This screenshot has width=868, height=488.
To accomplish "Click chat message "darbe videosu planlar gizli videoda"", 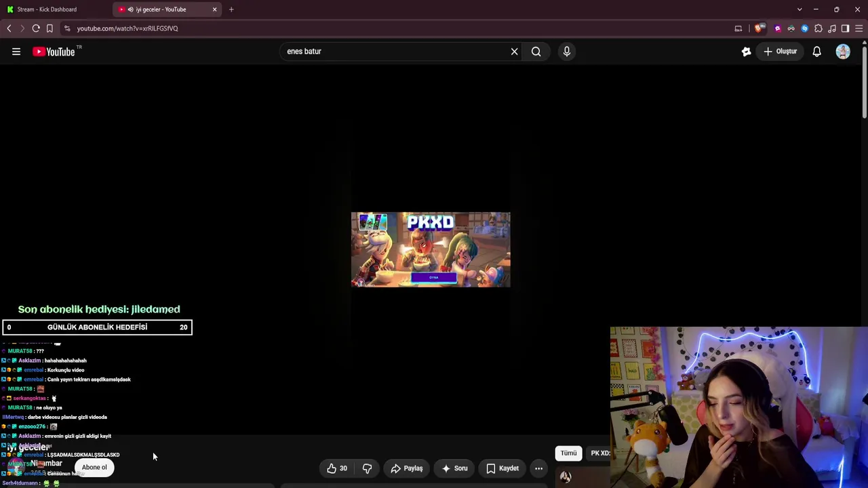I will (67, 417).
